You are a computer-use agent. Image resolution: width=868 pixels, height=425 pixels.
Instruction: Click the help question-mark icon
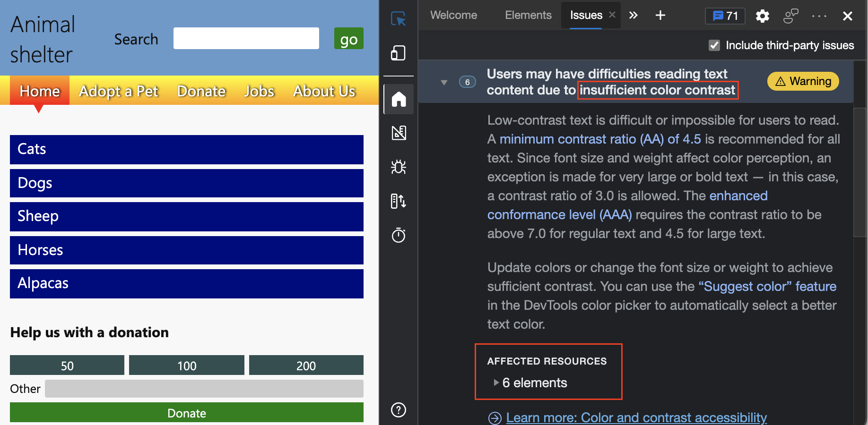(x=399, y=410)
